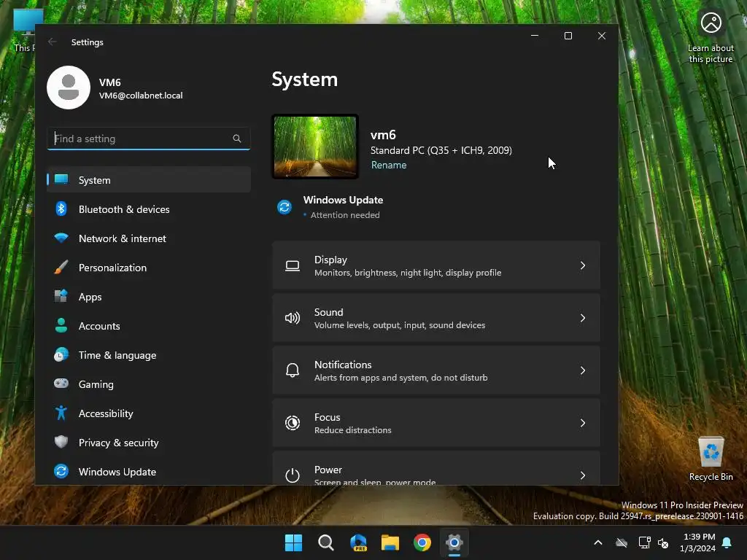Open Network & internet category

click(x=123, y=238)
